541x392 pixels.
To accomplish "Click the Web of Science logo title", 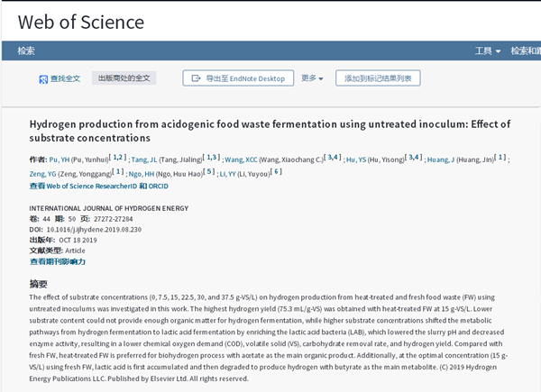I will (x=81, y=22).
